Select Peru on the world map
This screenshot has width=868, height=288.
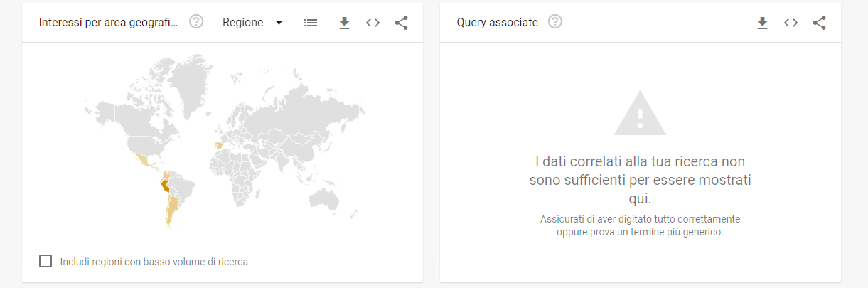[165, 186]
